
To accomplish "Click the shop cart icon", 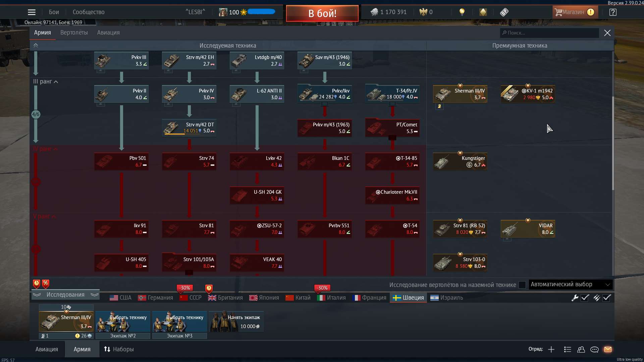I will (x=558, y=12).
